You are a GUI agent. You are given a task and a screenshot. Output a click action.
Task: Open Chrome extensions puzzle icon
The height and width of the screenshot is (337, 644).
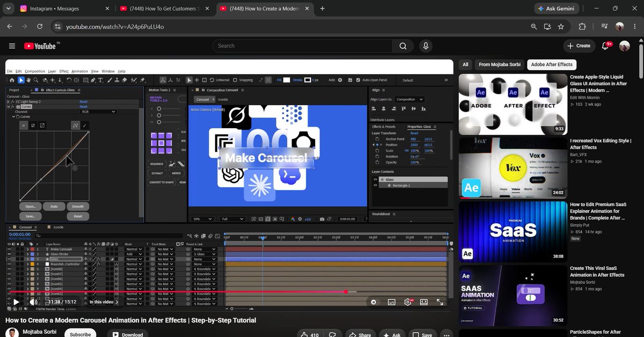[582, 26]
